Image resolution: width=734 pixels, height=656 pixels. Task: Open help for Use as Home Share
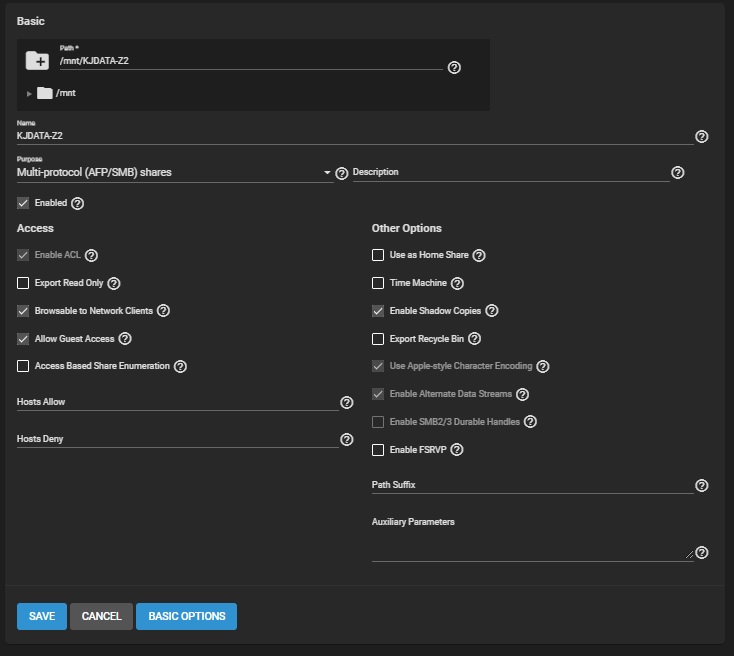pyautogui.click(x=479, y=255)
